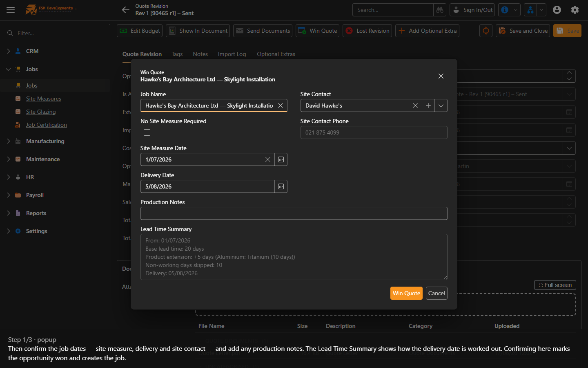Viewport: 588px width, 368px height.
Task: Click the Sign In/Out button
Action: [472, 10]
